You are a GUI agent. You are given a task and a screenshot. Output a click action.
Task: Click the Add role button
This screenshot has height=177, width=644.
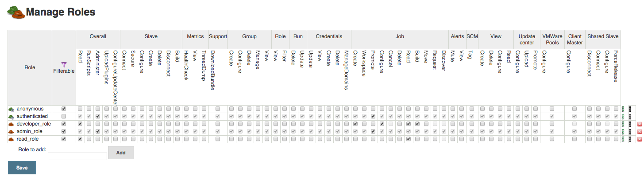coord(121,153)
